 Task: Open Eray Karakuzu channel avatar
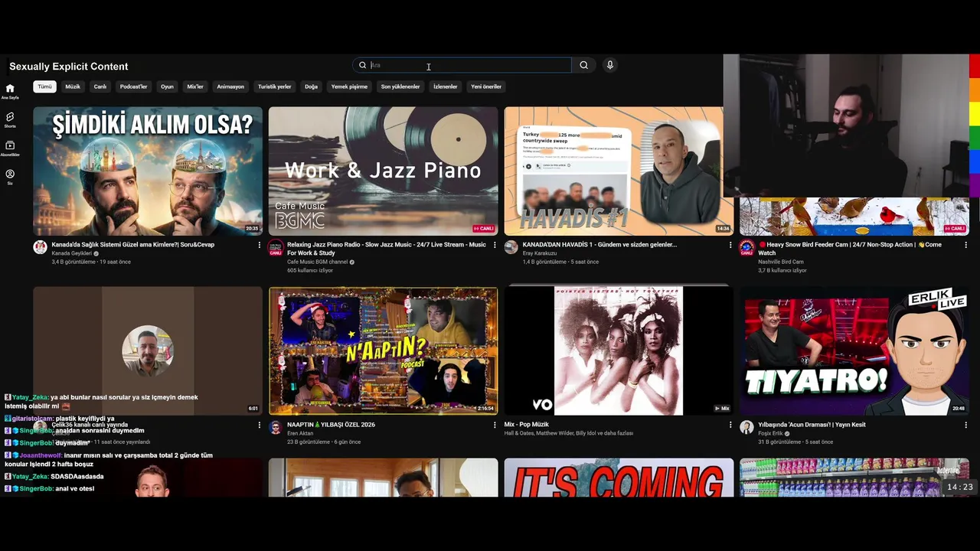511,247
